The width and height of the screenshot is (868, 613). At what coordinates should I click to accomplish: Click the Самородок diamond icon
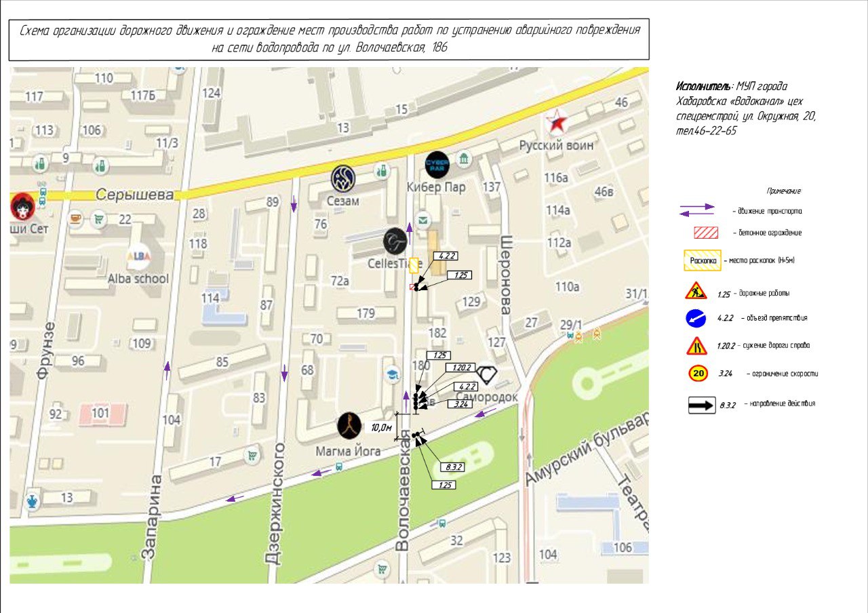(487, 376)
